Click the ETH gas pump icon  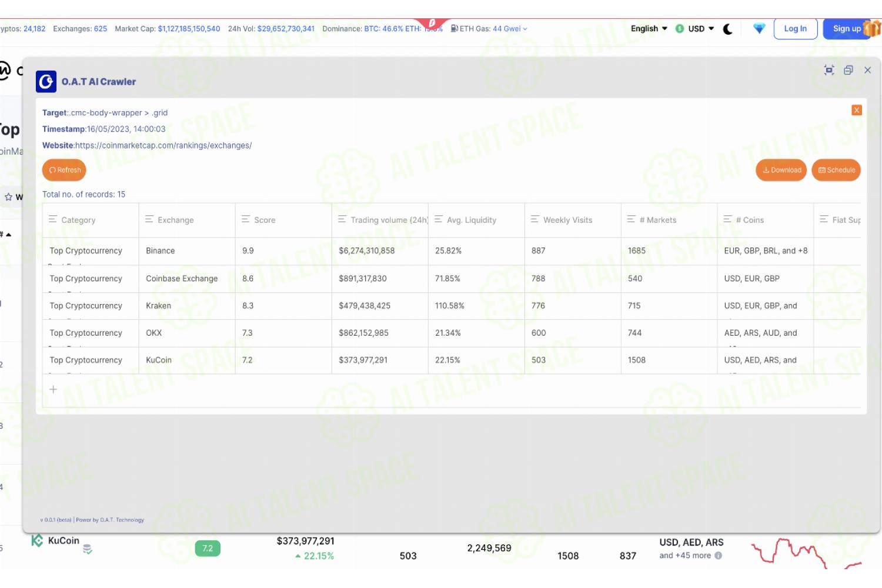[455, 28]
